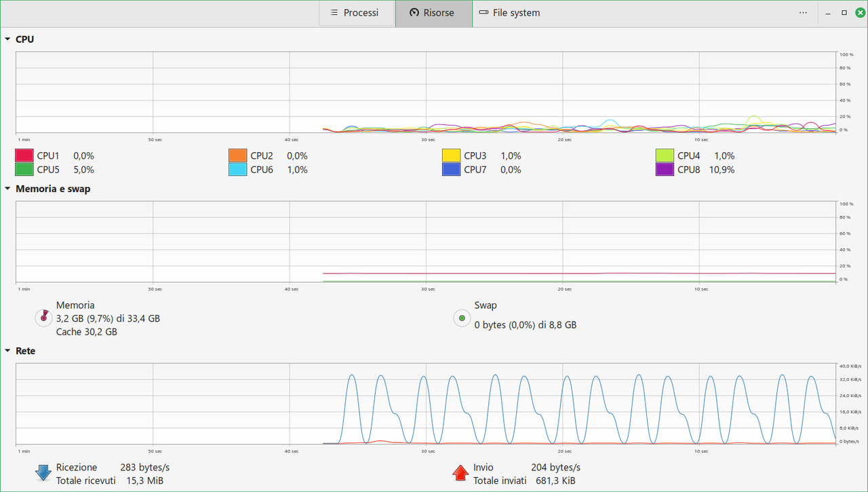Open the CPU8 purple color swatch
The image size is (868, 492).
665,170
